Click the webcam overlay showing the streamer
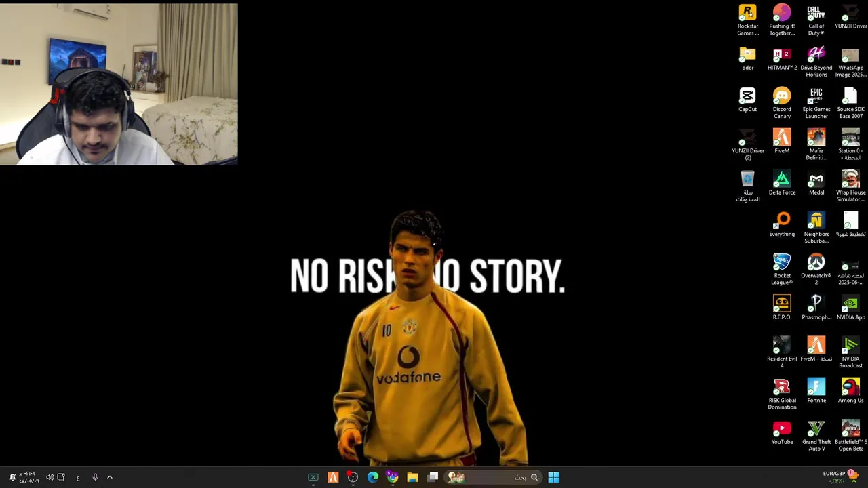The width and height of the screenshot is (868, 488). [x=119, y=84]
